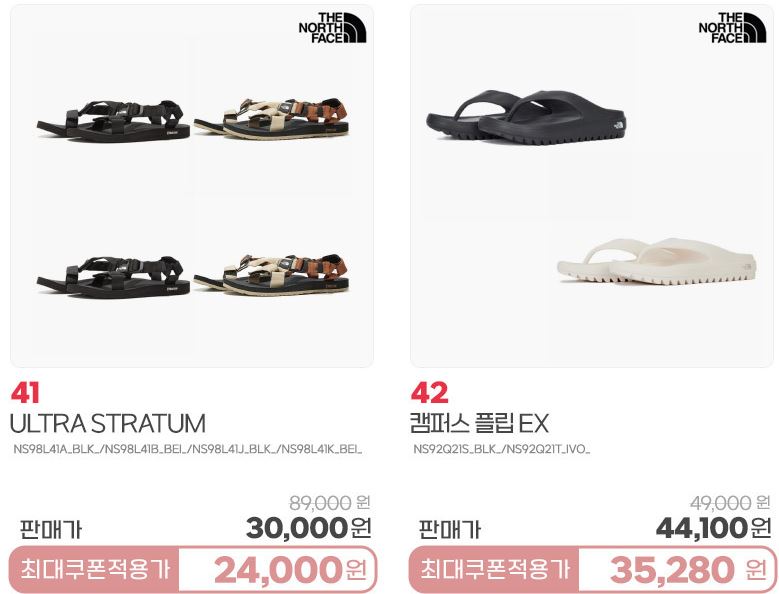Screen dimensions: 779x594
Task: Click the 최대쿠폰적용가 label under product 41
Action: click(95, 569)
